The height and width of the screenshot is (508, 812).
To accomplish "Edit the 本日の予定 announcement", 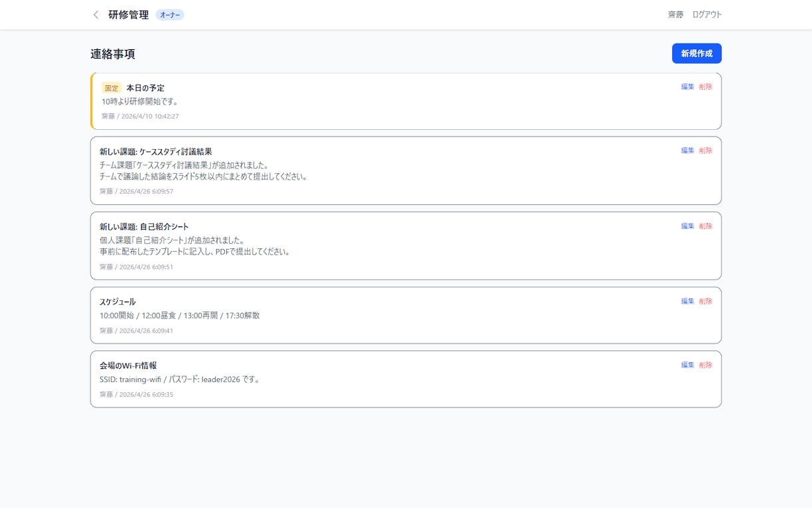I will click(x=688, y=87).
